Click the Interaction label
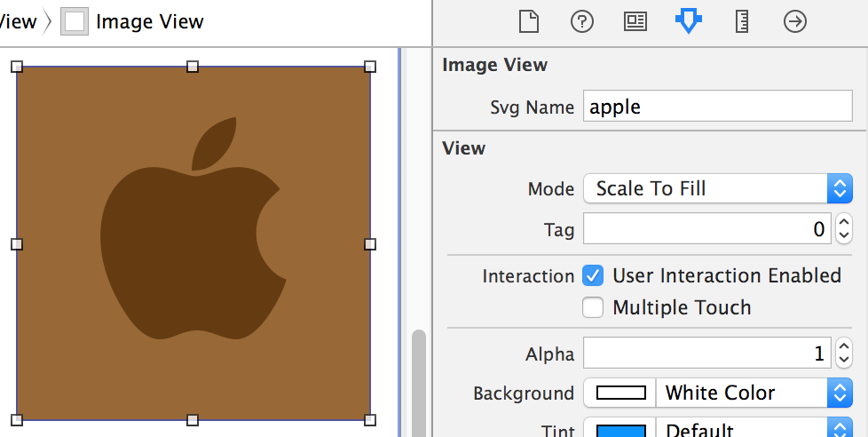The image size is (868, 437). [528, 276]
